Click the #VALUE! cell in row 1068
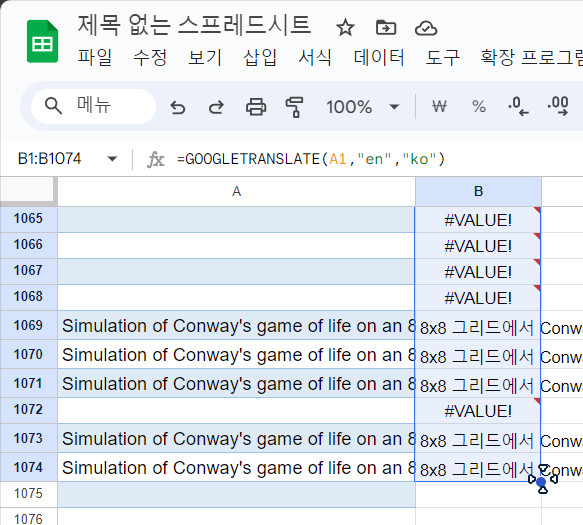This screenshot has width=583, height=525. coord(478,298)
